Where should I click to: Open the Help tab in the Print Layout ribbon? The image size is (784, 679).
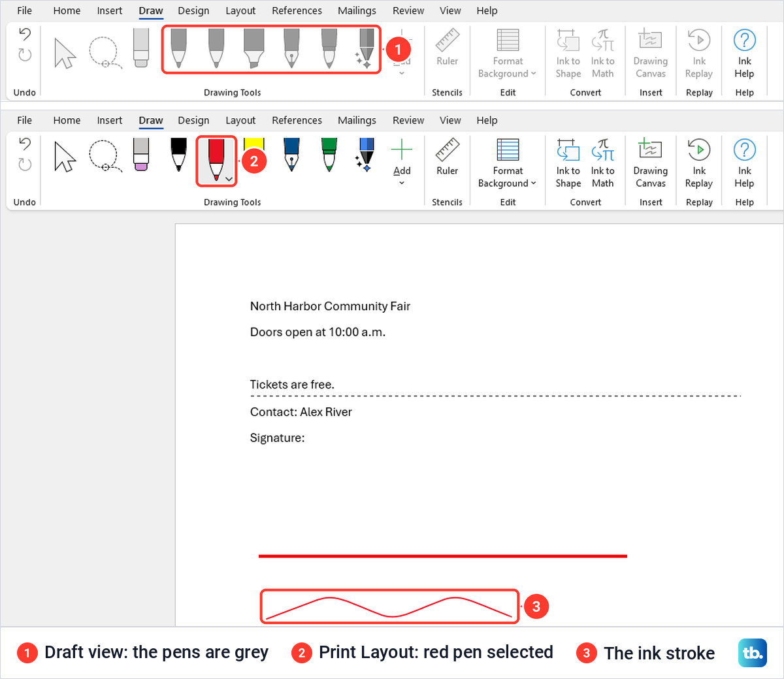(x=487, y=120)
